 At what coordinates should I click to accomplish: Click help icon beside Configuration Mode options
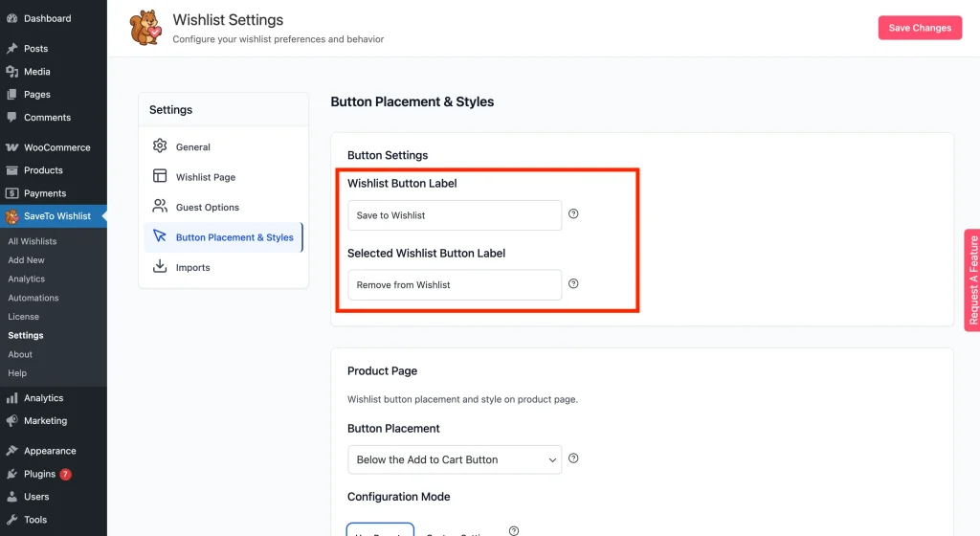(x=514, y=531)
